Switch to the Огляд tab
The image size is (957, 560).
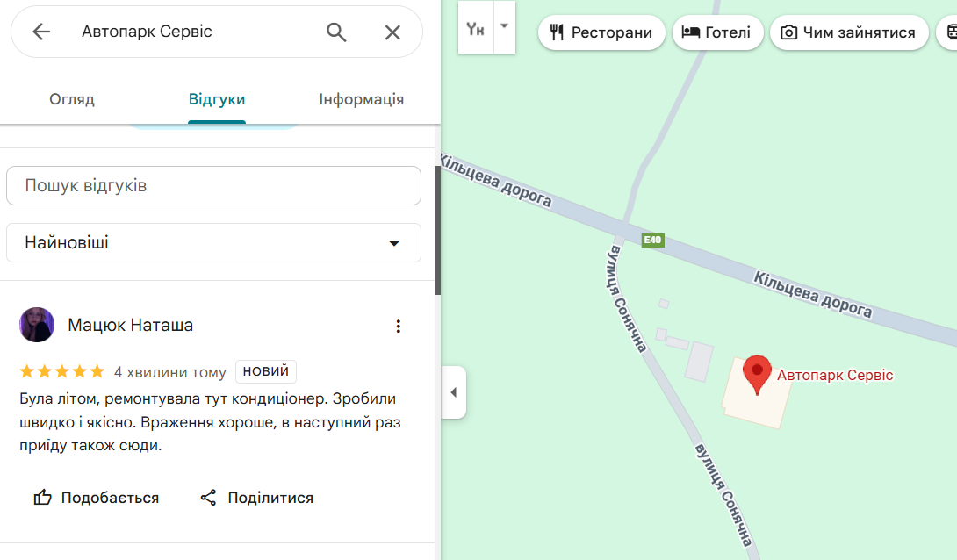pyautogui.click(x=72, y=99)
